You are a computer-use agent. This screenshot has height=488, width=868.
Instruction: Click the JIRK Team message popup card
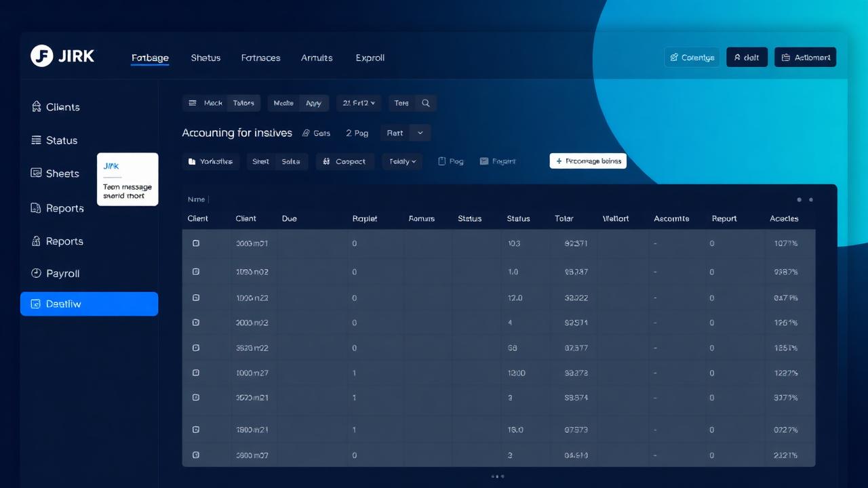point(127,179)
